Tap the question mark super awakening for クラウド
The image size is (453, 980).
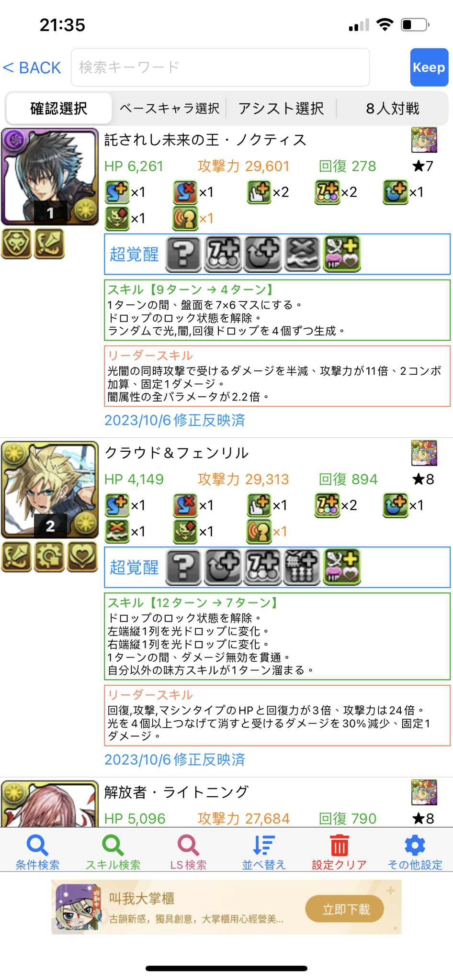(x=183, y=567)
